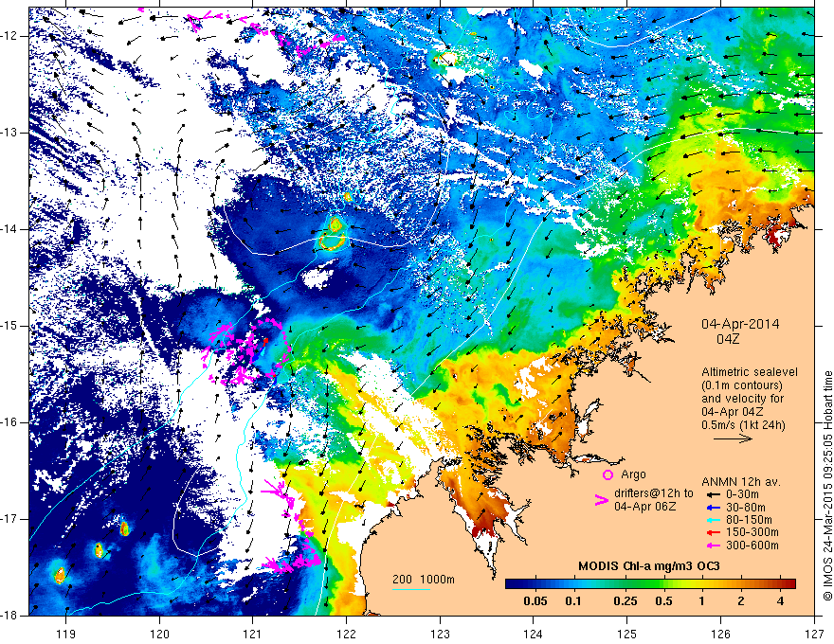Viewport: 834px width, 644px height.
Task: Click the dark blue low end of the Chl-a colorbar
Action: tap(514, 583)
